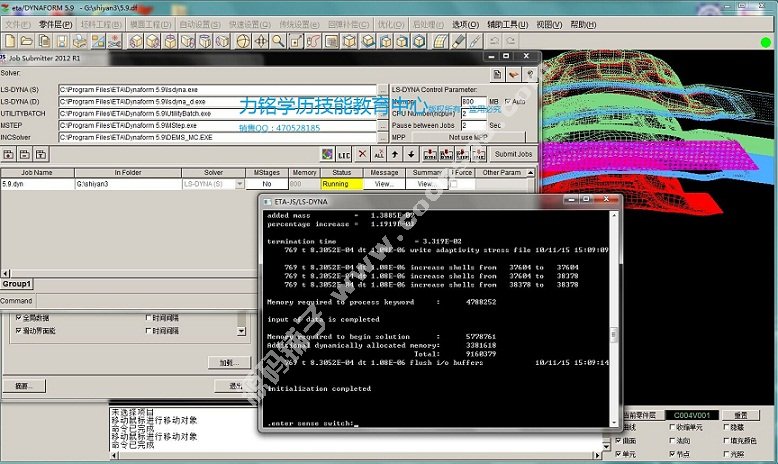The image size is (778, 464).
Task: Click the New file icon in main toolbar
Action: click(10, 41)
